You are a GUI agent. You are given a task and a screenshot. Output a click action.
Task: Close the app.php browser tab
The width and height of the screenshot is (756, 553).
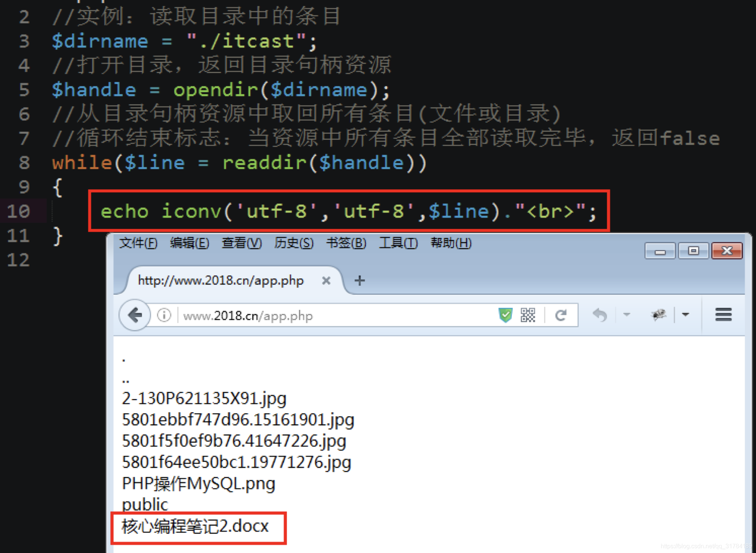[326, 281]
